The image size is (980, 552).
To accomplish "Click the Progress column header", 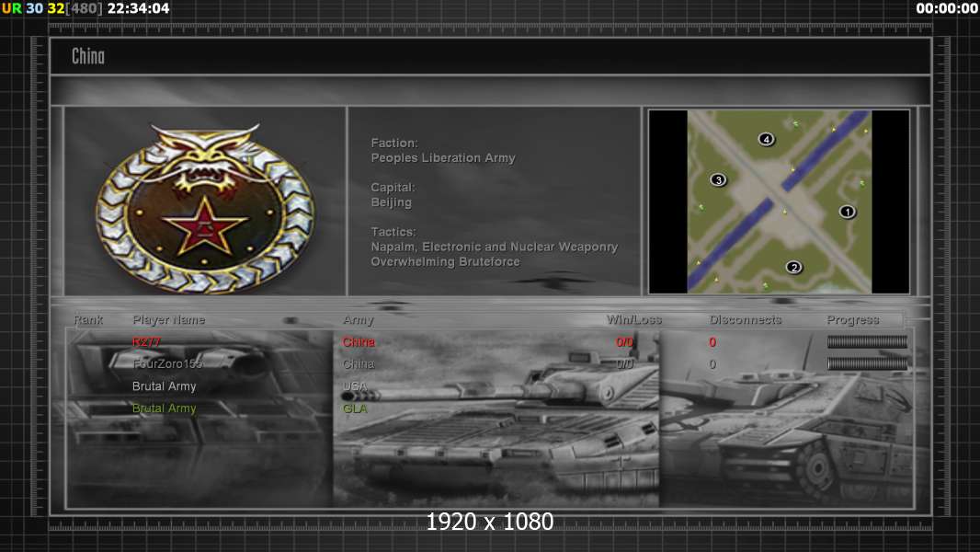I will [x=852, y=320].
